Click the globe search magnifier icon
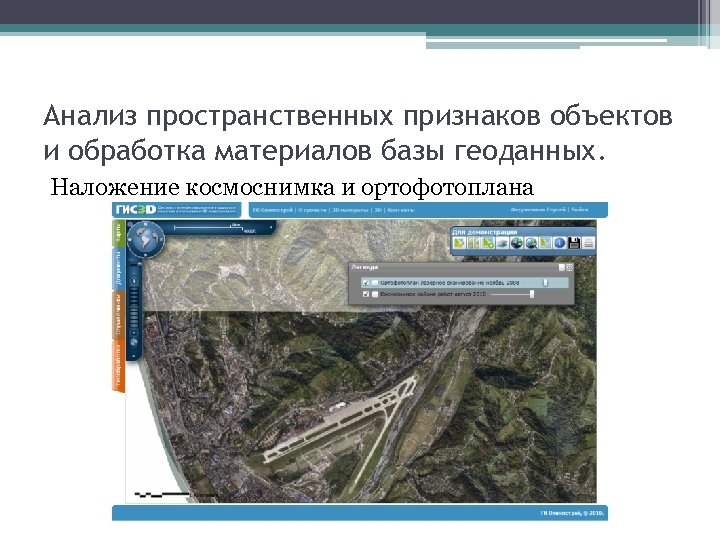 [x=531, y=243]
